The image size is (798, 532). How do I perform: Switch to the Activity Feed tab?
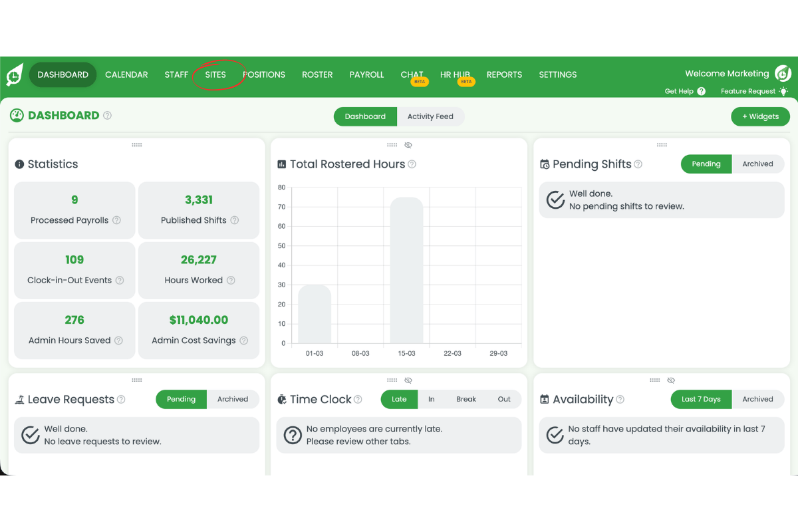pyautogui.click(x=430, y=116)
